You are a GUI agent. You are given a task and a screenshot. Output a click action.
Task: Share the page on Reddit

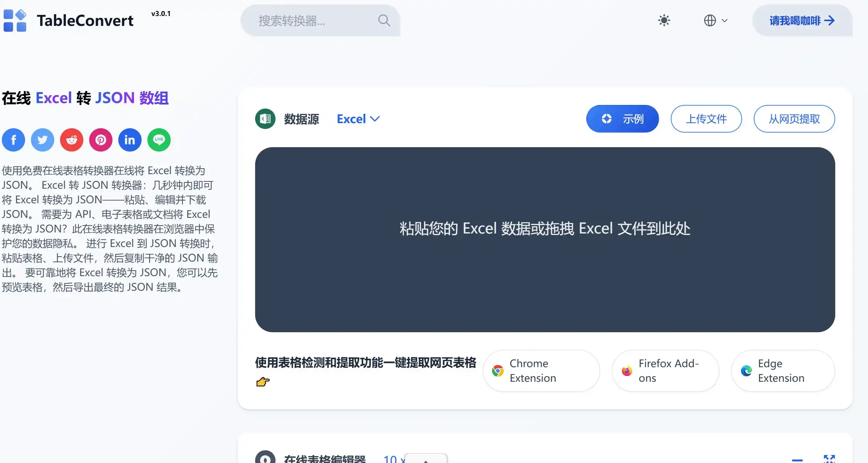point(72,140)
